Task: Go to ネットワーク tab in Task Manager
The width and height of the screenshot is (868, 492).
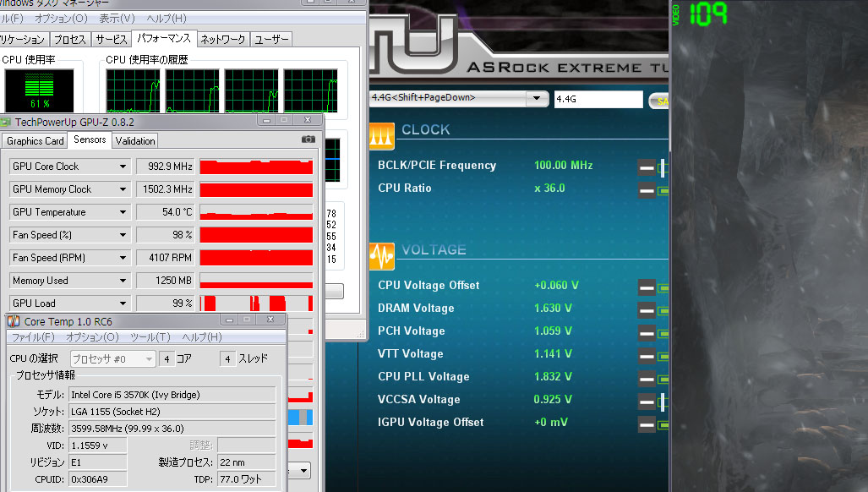Action: (x=222, y=39)
